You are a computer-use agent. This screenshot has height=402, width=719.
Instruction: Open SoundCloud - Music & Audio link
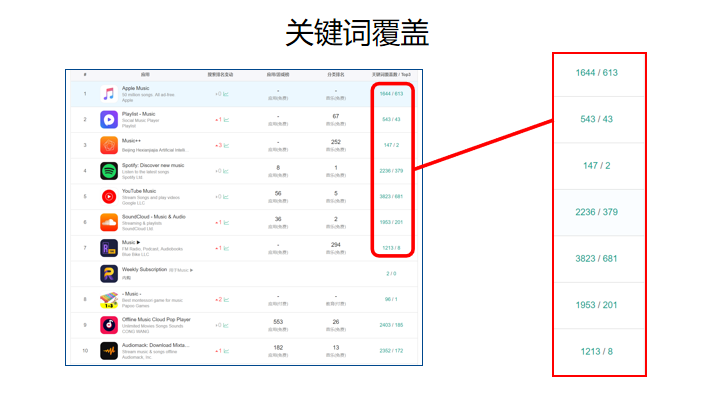154,216
